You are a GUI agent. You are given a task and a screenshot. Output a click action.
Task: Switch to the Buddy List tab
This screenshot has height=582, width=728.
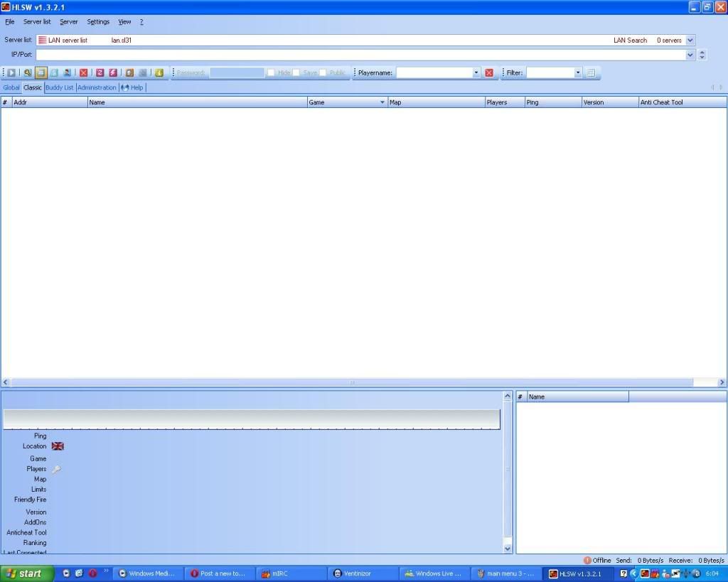[x=59, y=87]
